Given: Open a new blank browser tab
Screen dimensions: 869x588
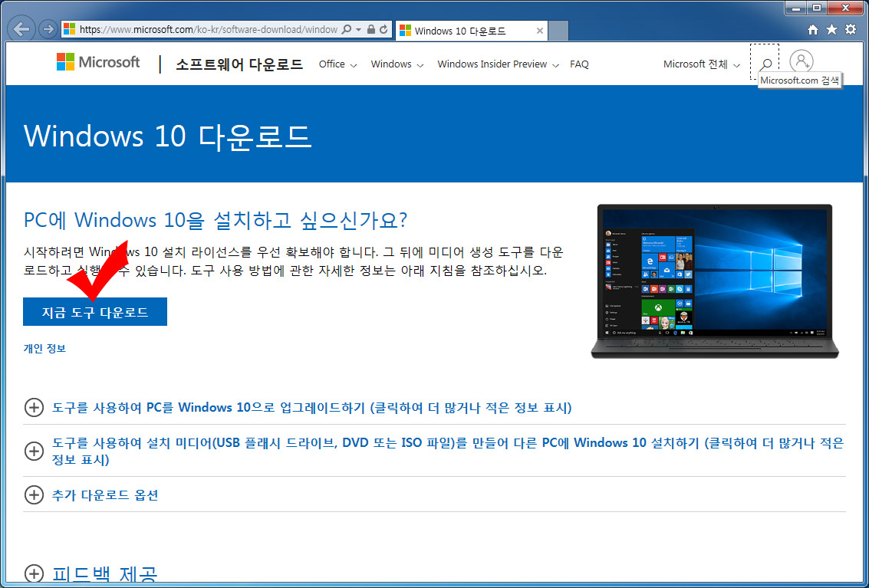Looking at the screenshot, I should click(558, 31).
